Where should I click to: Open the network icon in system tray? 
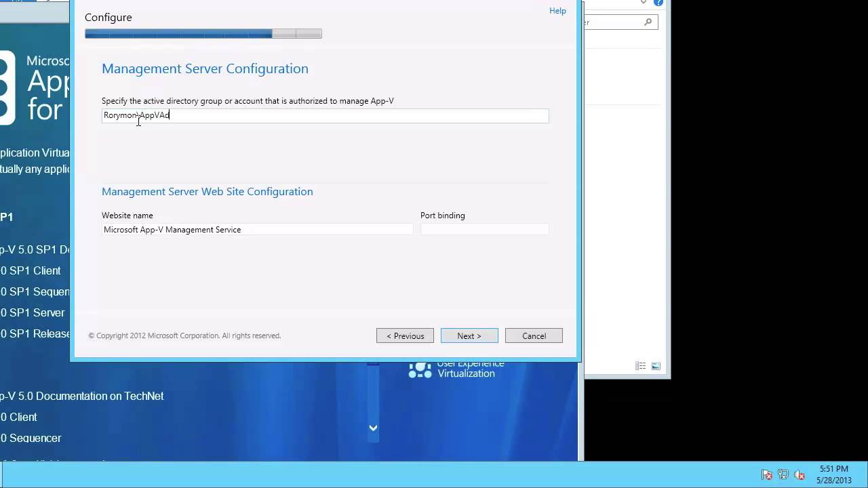coord(783,474)
